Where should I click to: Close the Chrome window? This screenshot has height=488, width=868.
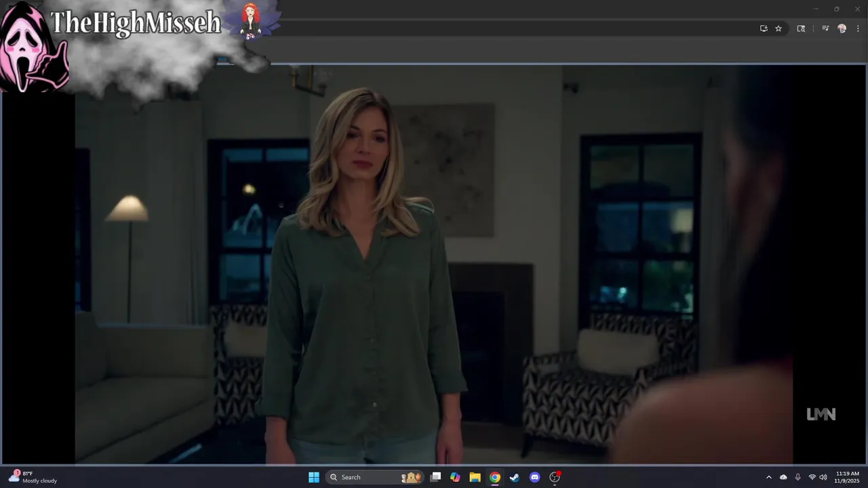tap(857, 9)
